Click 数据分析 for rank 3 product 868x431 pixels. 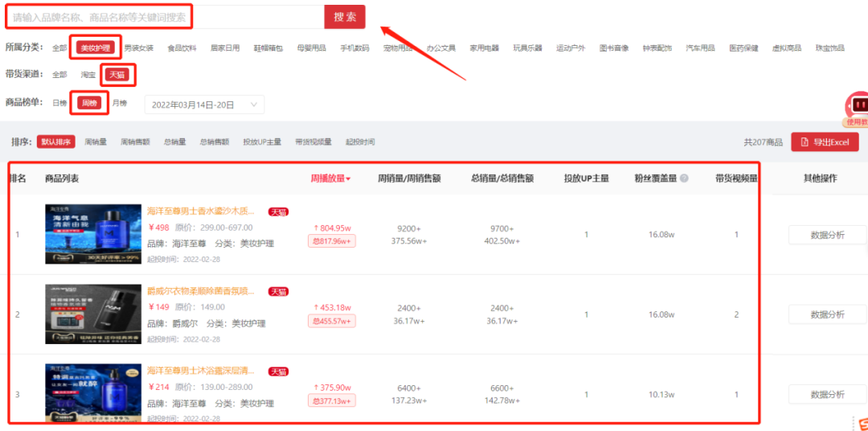tap(828, 395)
